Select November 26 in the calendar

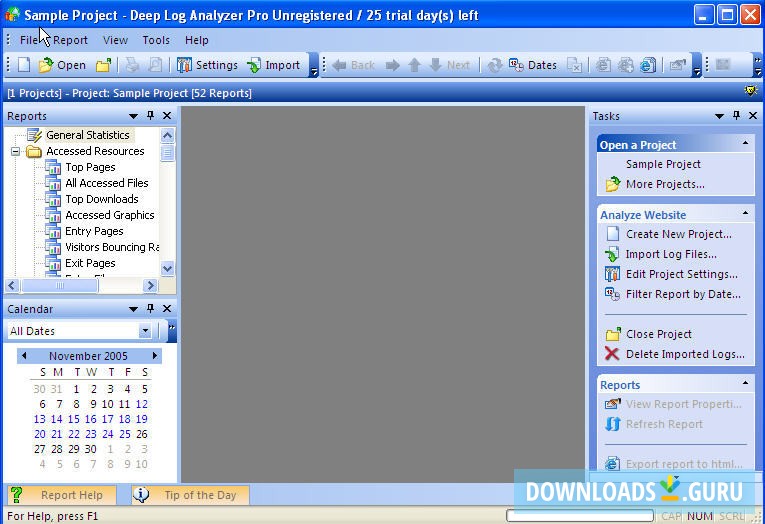(141, 434)
